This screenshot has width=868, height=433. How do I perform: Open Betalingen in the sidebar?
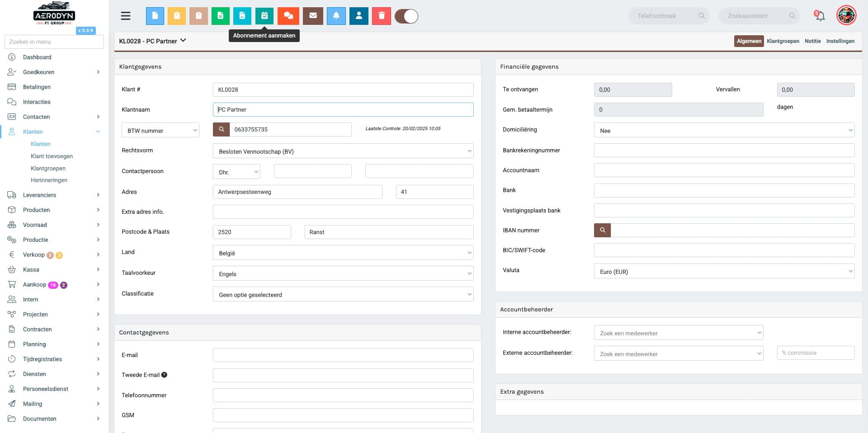(x=37, y=87)
